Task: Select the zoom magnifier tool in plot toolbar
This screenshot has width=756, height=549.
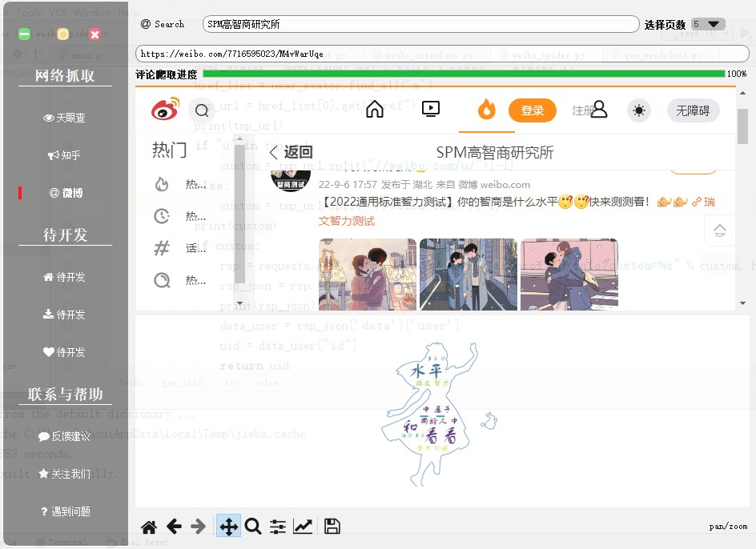Action: coord(253,527)
